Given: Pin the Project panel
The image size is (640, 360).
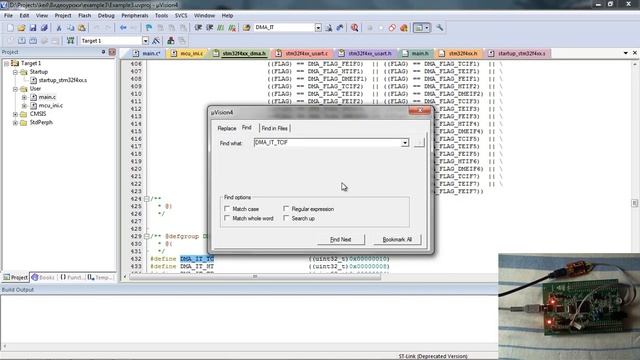Looking at the screenshot, I should pyautogui.click(x=103, y=52).
